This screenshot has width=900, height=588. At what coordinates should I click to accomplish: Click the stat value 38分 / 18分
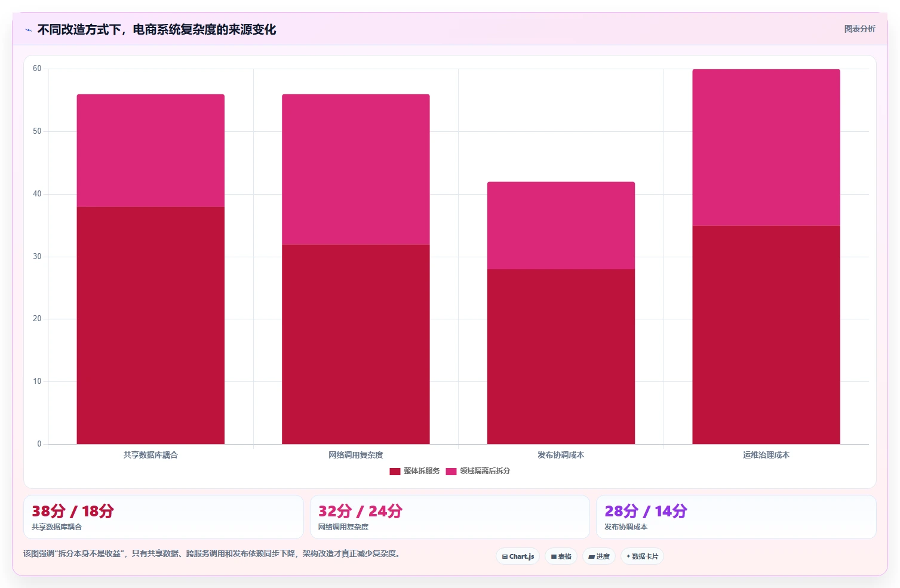pos(73,512)
